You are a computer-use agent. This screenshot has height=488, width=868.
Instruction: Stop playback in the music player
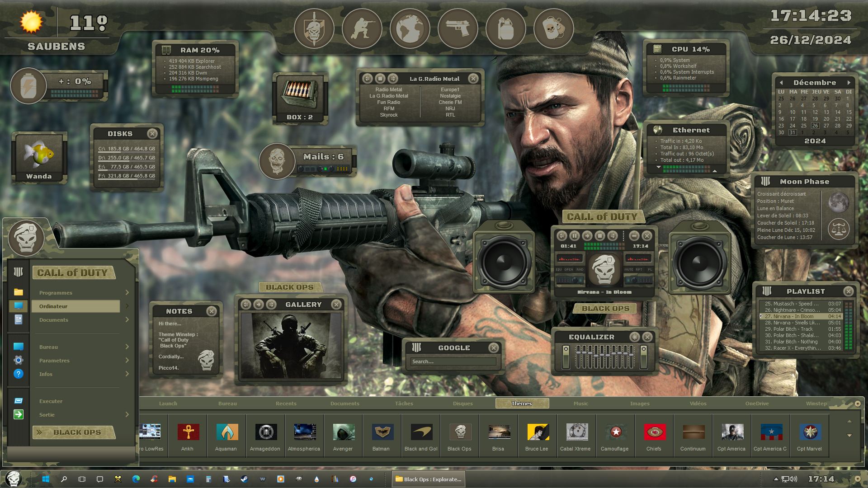pyautogui.click(x=600, y=235)
